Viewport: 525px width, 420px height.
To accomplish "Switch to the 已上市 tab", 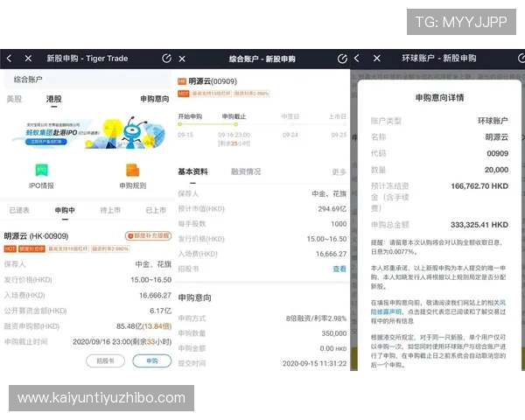I will click(156, 210).
